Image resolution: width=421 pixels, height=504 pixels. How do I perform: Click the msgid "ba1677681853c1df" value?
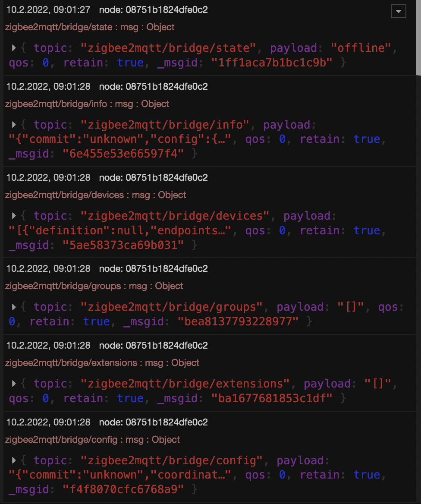coord(272,398)
